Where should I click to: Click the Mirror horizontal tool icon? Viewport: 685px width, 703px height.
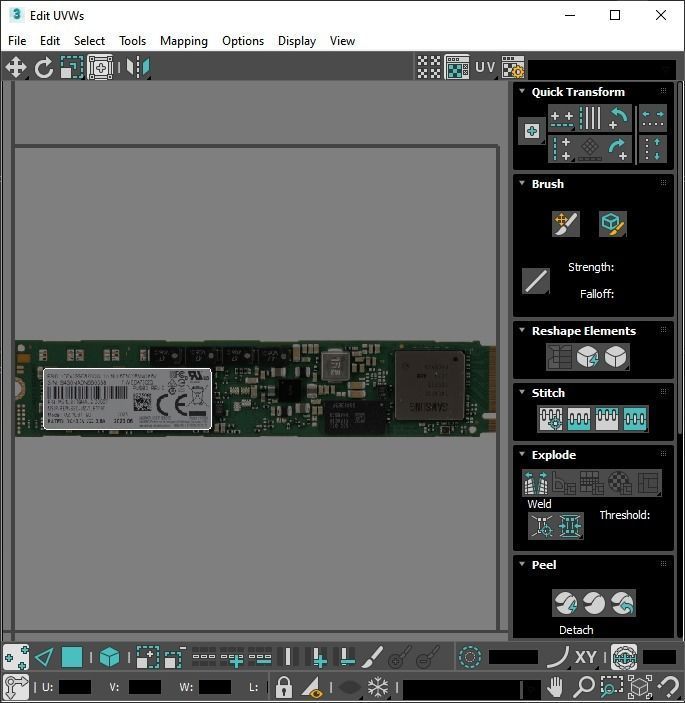(138, 68)
